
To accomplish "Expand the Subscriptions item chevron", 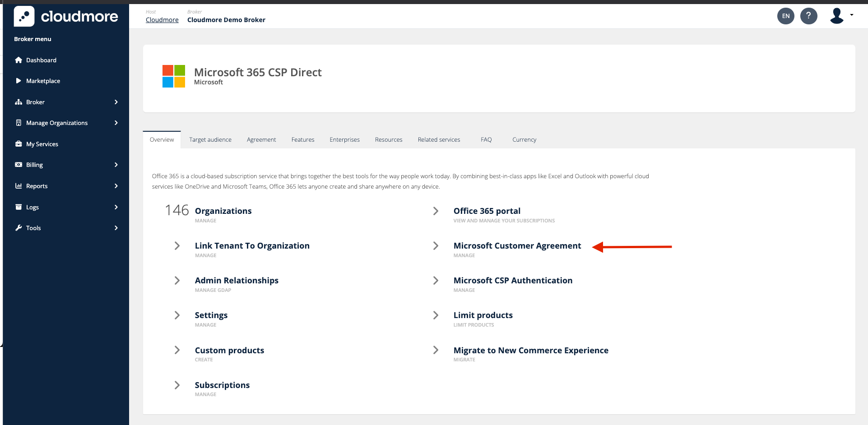I will [176, 385].
